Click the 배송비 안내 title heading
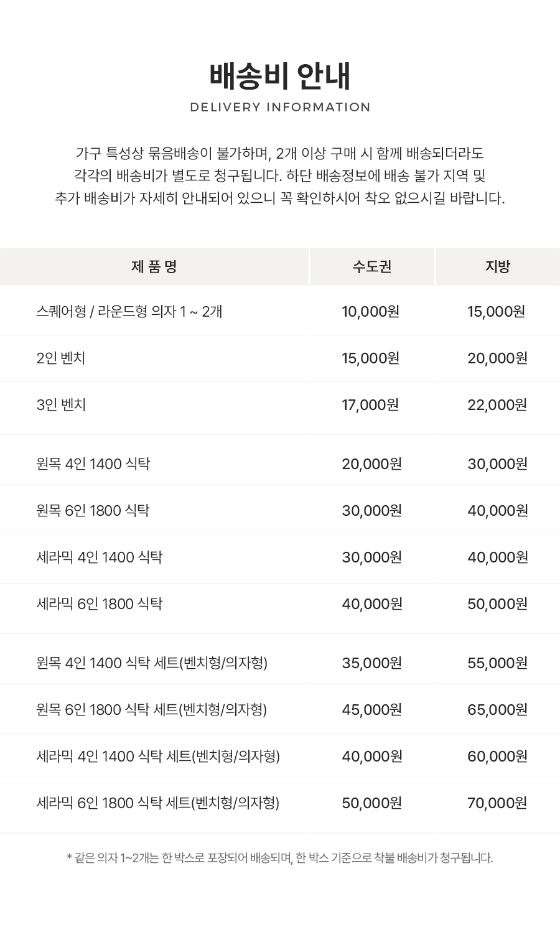 tap(280, 76)
